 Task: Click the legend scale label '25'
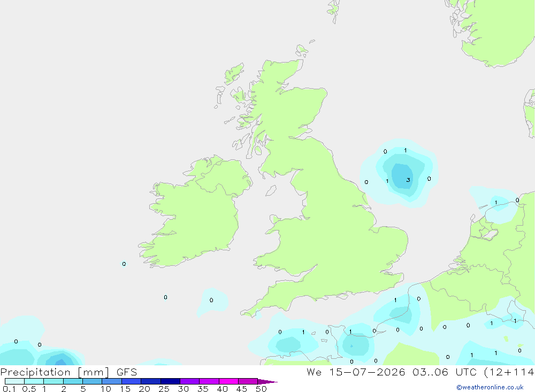164,389
